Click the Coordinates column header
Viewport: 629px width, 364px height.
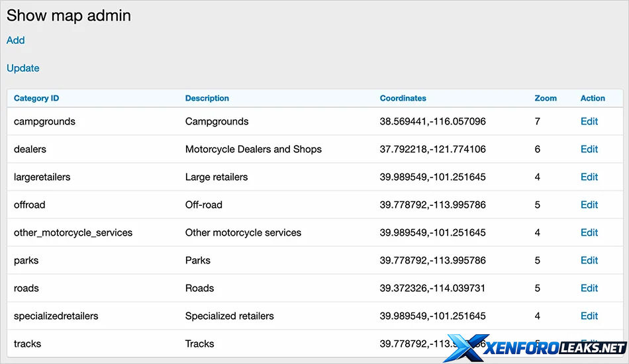pyautogui.click(x=403, y=98)
